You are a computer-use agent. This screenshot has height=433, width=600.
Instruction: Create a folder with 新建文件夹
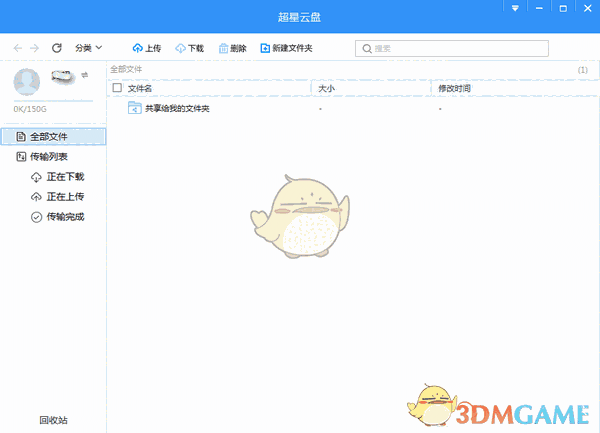[x=286, y=48]
